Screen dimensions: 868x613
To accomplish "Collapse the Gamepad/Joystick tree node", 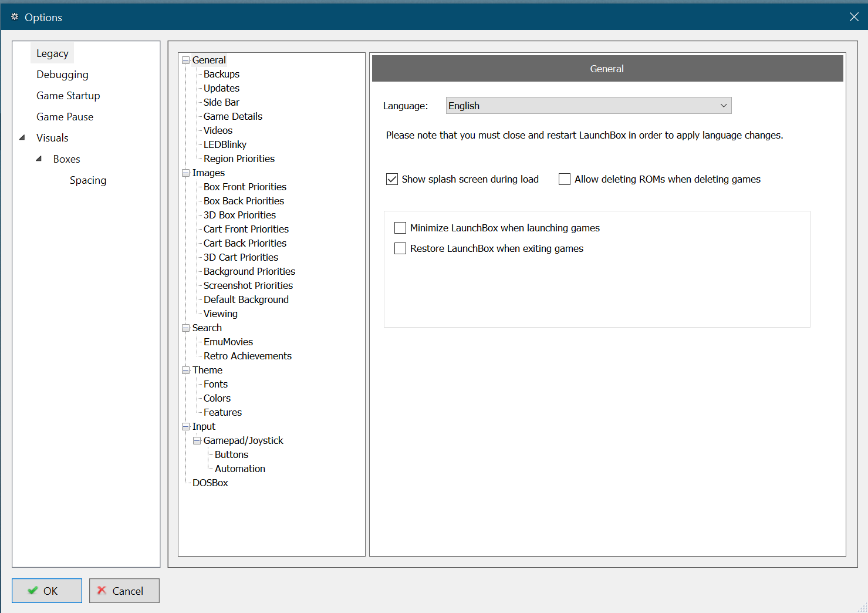I will [197, 441].
